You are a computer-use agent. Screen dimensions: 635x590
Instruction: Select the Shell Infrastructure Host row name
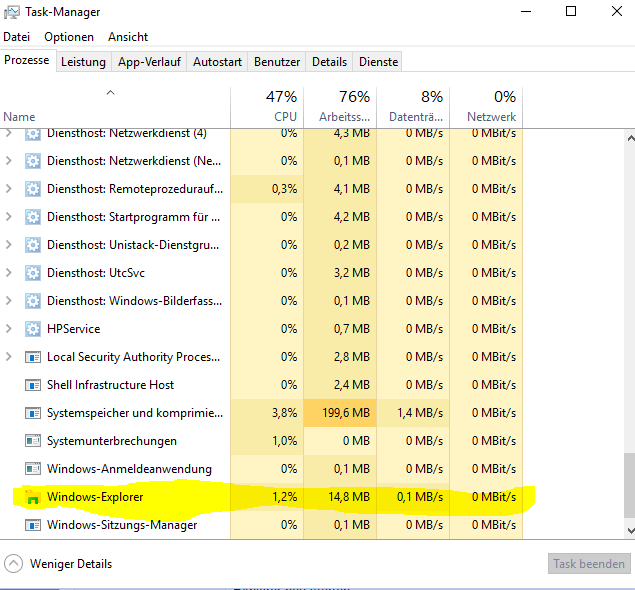[110, 385]
